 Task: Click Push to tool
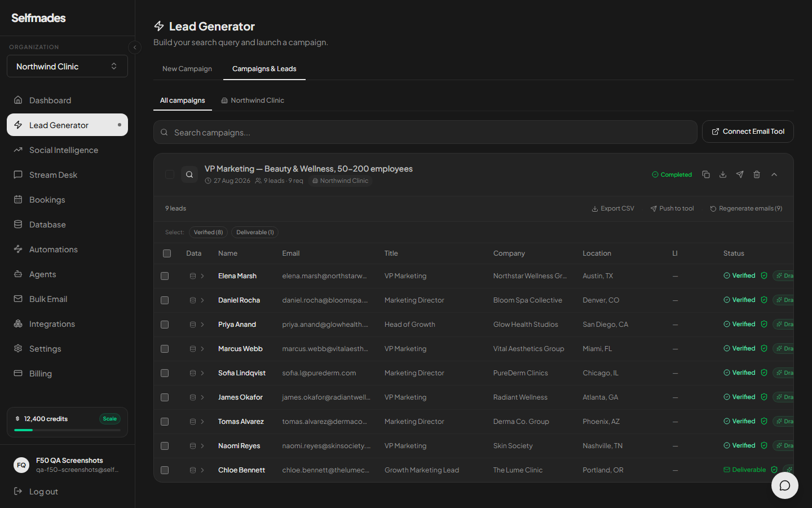point(672,208)
